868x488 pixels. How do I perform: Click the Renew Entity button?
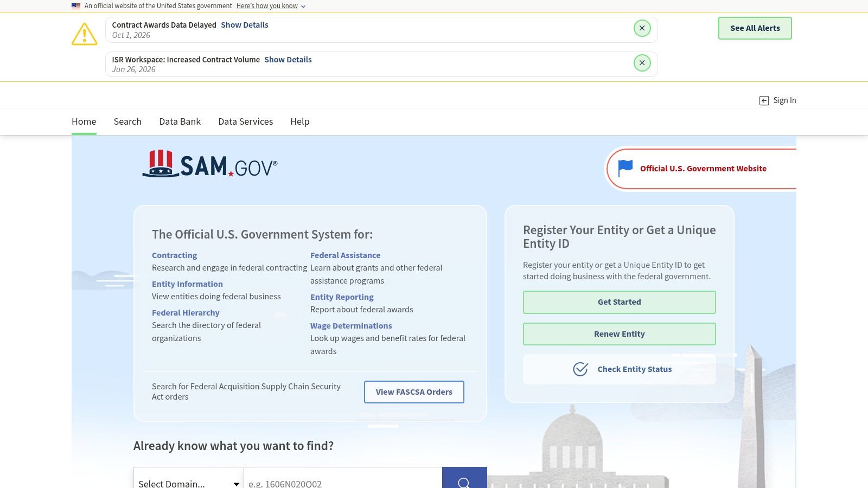(x=620, y=334)
